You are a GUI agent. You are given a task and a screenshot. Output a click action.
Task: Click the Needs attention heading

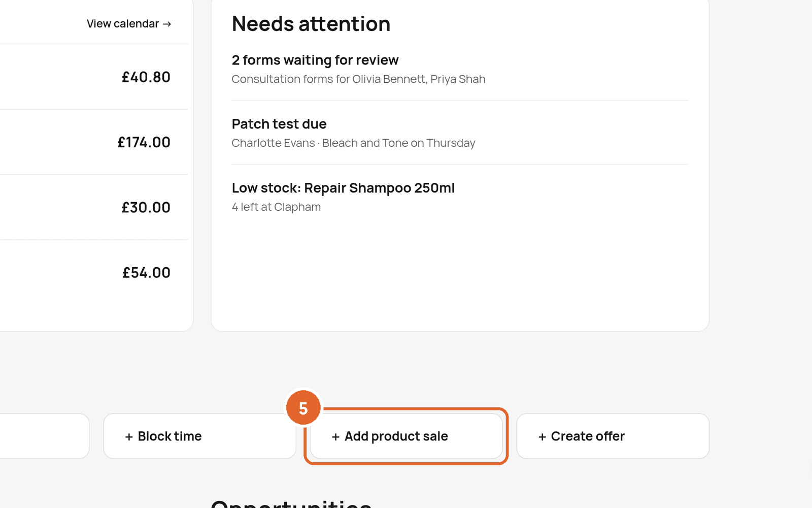point(311,24)
